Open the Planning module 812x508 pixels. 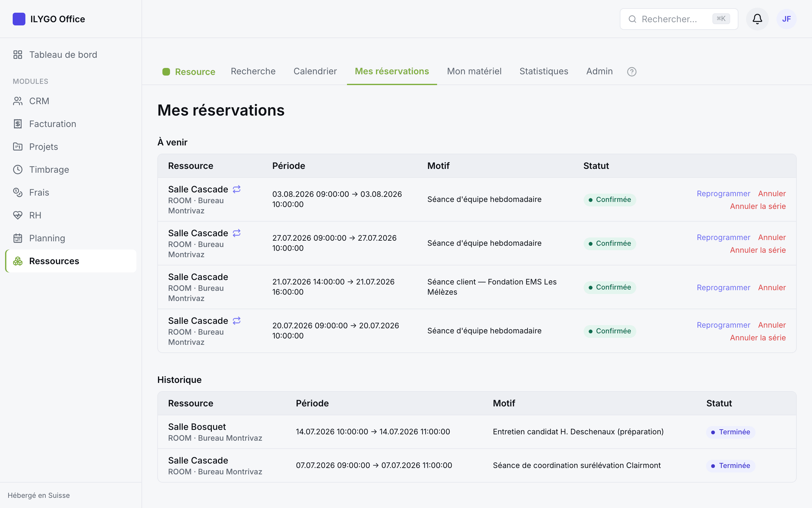point(71,238)
